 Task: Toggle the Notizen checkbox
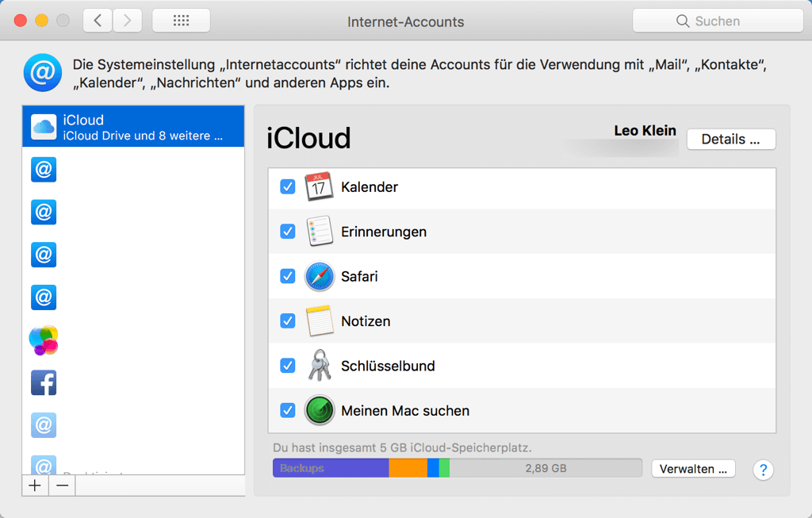coord(287,321)
